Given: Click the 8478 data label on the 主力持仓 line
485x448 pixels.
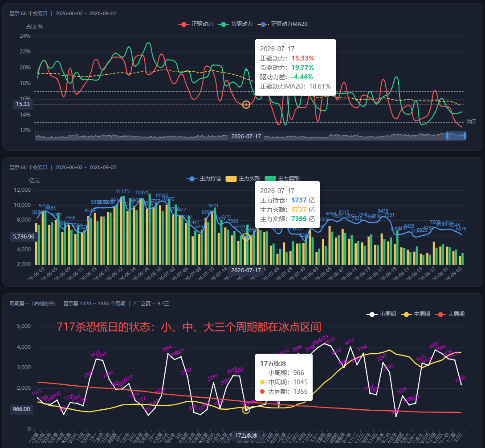Looking at the screenshot, I should tap(383, 211).
